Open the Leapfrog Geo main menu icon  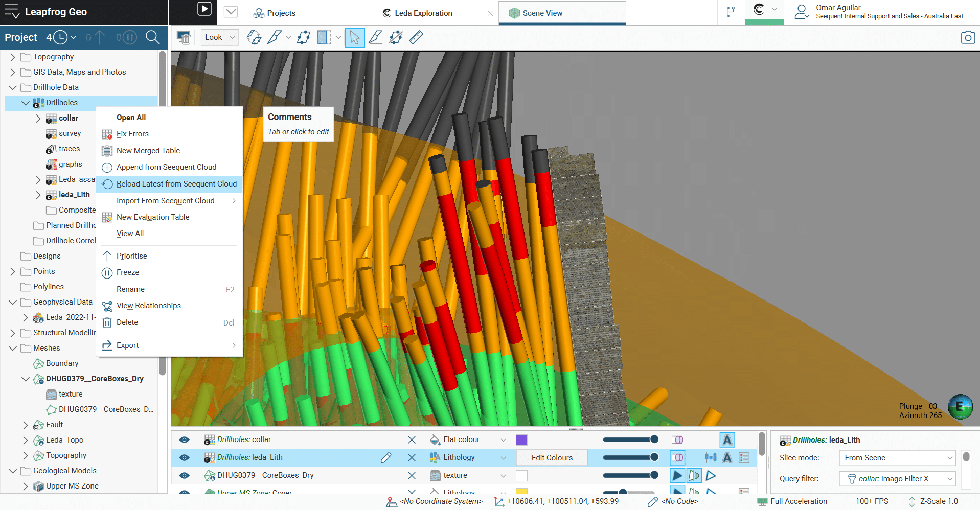point(12,11)
